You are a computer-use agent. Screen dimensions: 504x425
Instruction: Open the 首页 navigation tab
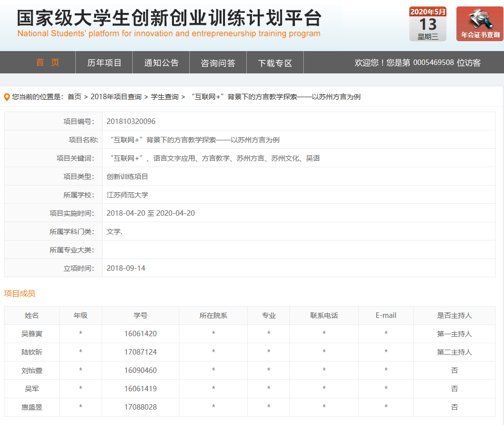pyautogui.click(x=48, y=62)
